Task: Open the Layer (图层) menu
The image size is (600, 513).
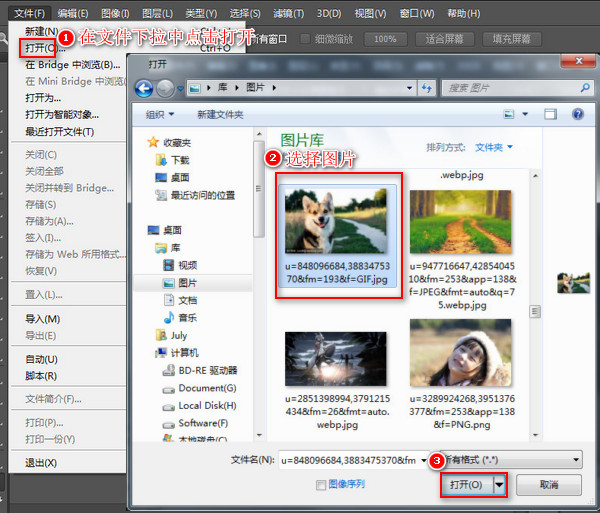Action: click(x=157, y=14)
